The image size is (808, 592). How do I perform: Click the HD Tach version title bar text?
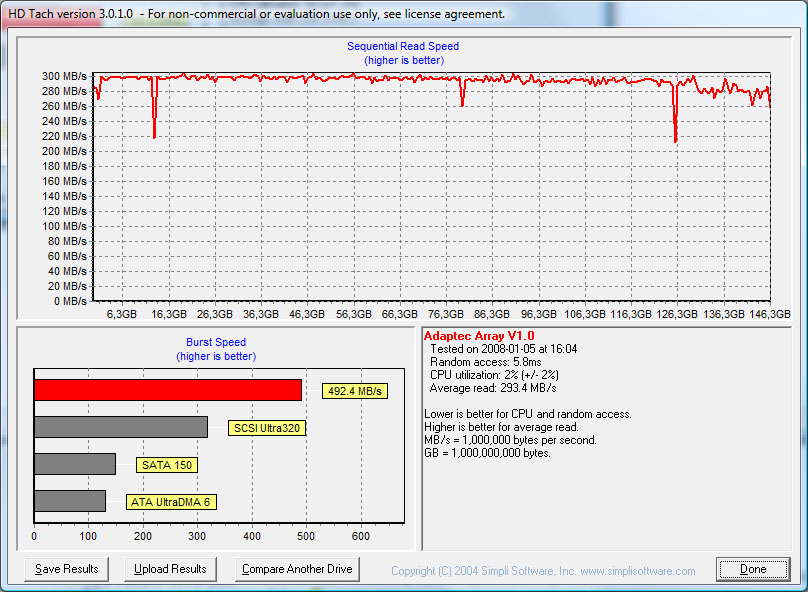[256, 14]
